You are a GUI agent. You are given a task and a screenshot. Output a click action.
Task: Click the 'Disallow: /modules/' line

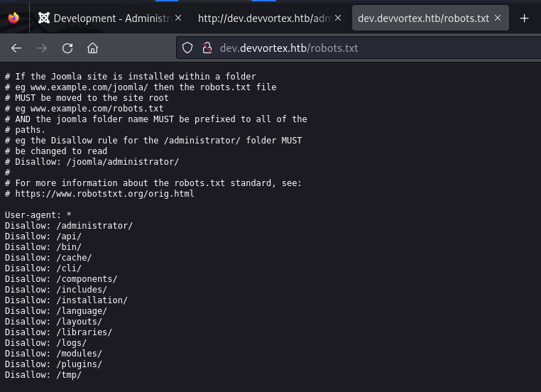pos(53,354)
